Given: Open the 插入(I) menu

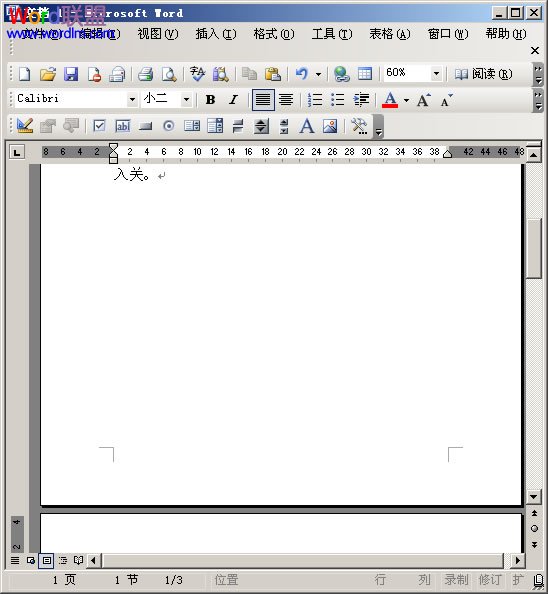Looking at the screenshot, I should [x=216, y=34].
